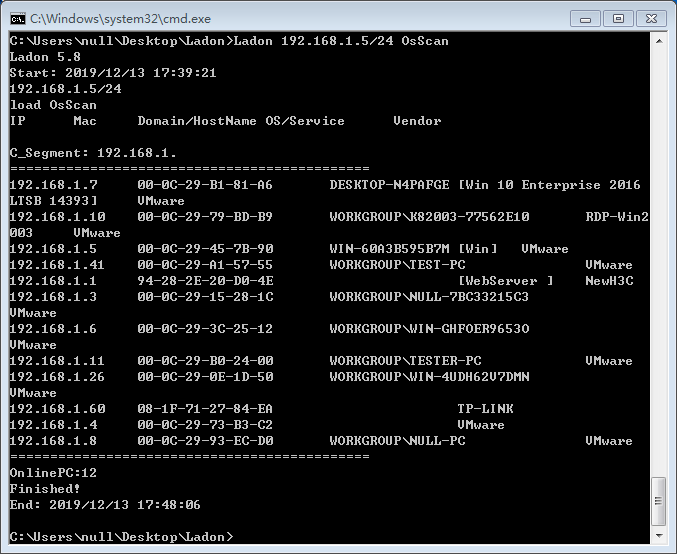Close the cmd.exe window

pyautogui.click(x=651, y=19)
